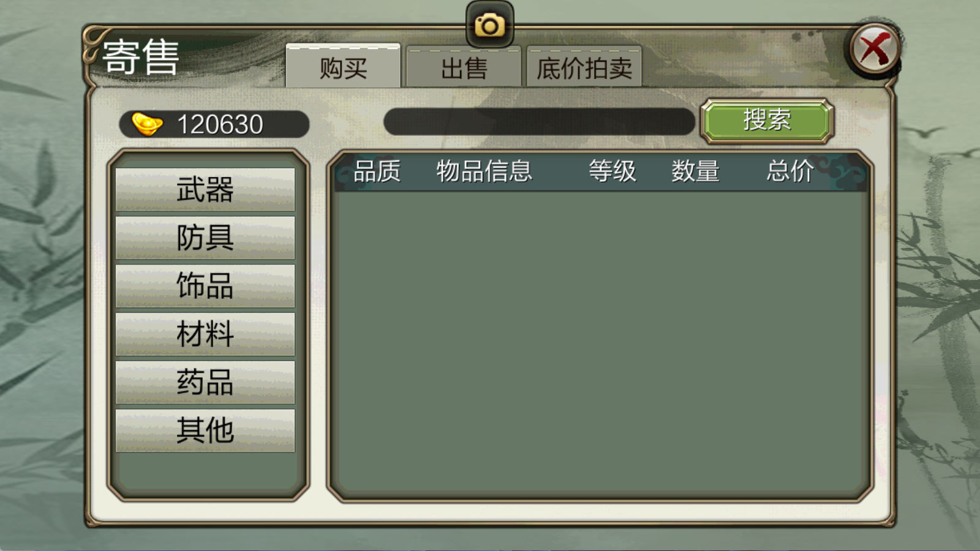Sort listings by 总价 column
The image size is (980, 551).
point(790,171)
